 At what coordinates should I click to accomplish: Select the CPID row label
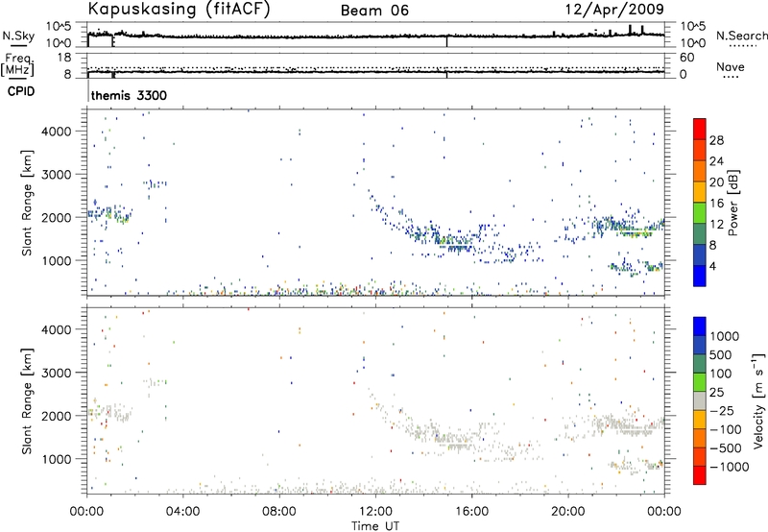21,91
